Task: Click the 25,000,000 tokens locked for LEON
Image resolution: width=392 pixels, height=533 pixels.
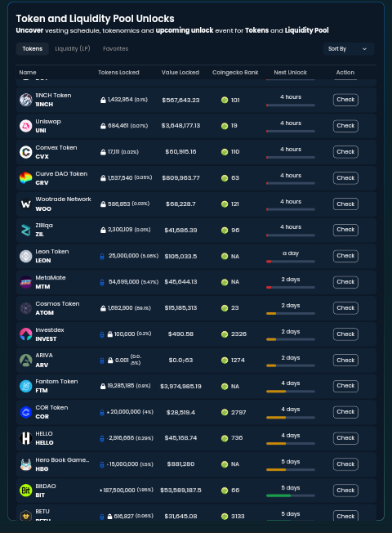Action: tap(123, 256)
